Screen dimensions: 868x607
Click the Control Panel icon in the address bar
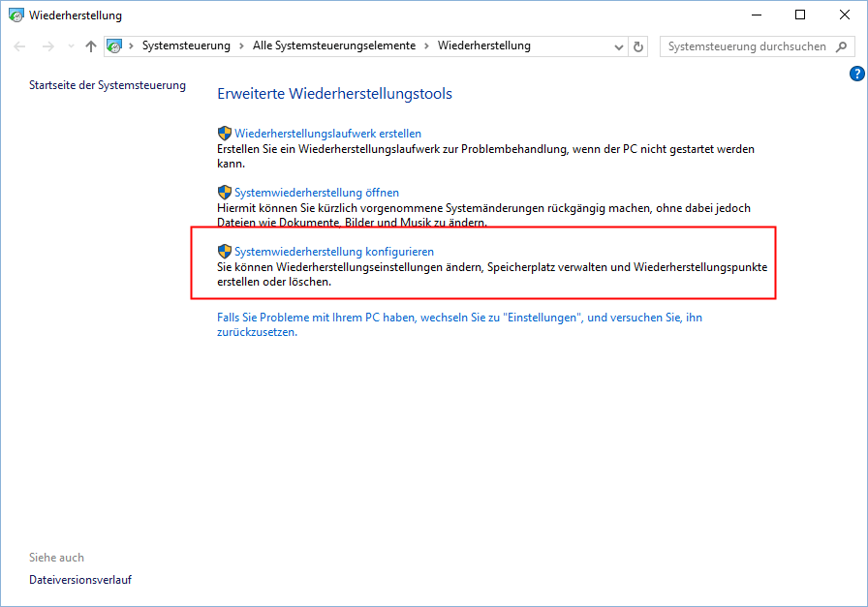click(113, 46)
